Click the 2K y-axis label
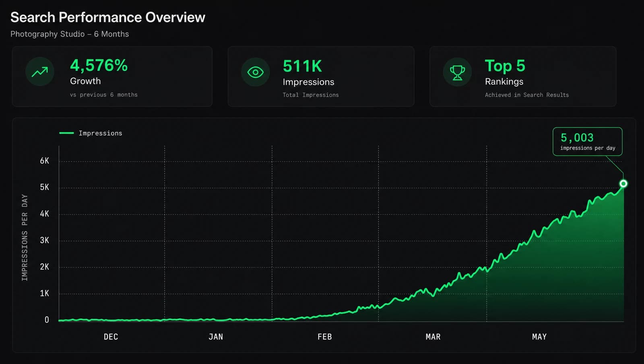Image resolution: width=644 pixels, height=364 pixels. point(44,267)
